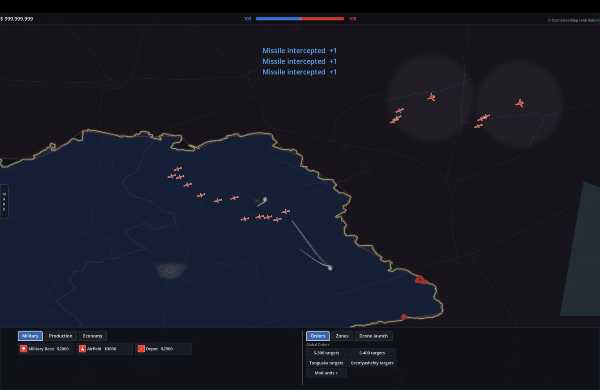
Task: Select the Military build tab
Action: tap(30, 336)
